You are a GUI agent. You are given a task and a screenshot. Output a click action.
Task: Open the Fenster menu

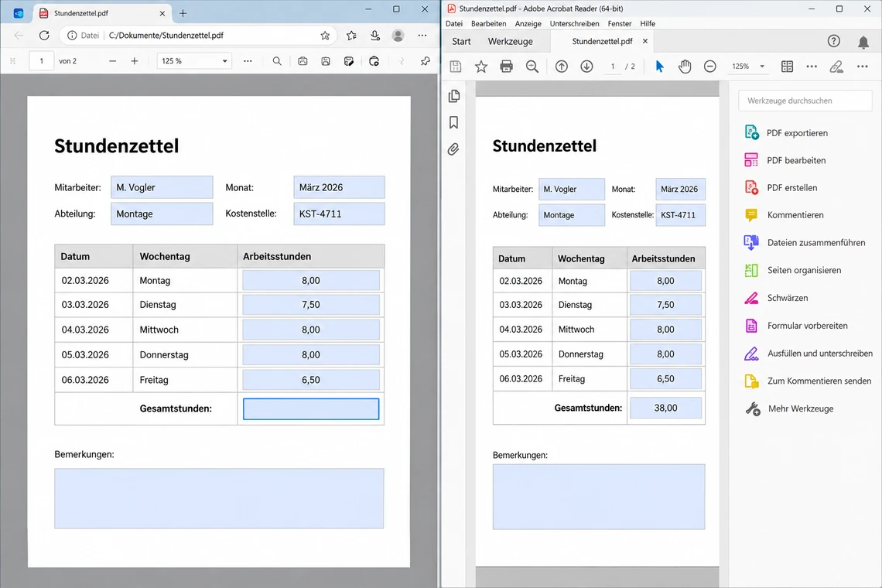pos(619,24)
